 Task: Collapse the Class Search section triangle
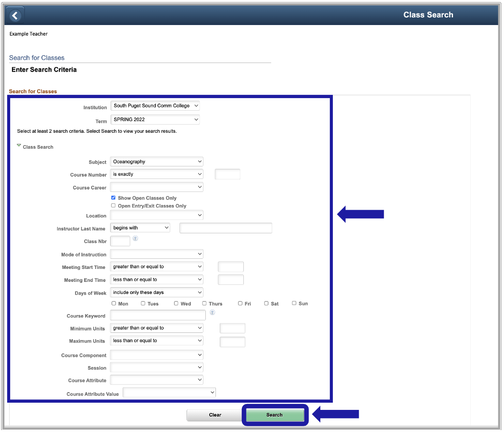pos(19,145)
